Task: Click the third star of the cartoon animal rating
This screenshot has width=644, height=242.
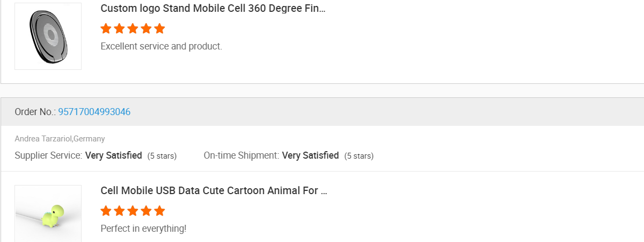Action: [133, 211]
